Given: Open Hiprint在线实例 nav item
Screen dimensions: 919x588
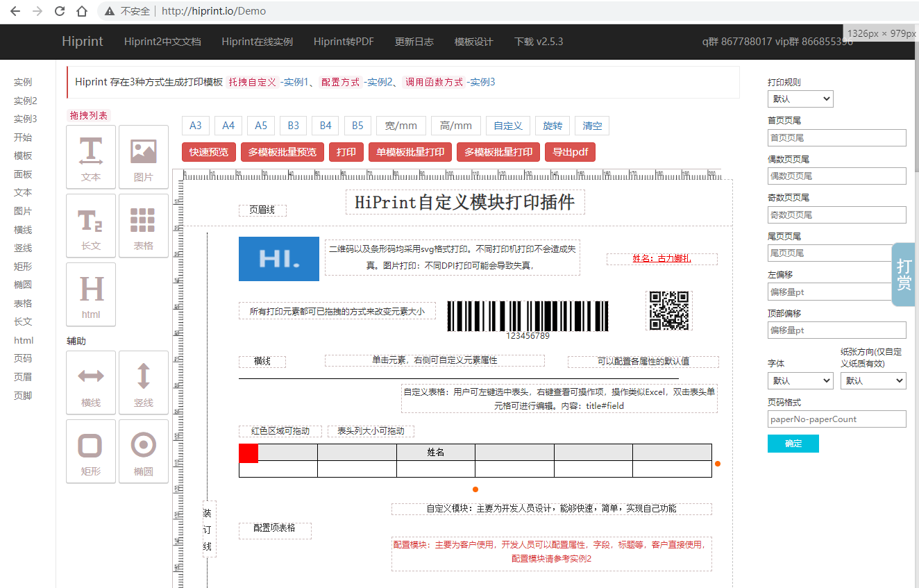Looking at the screenshot, I should coord(258,42).
